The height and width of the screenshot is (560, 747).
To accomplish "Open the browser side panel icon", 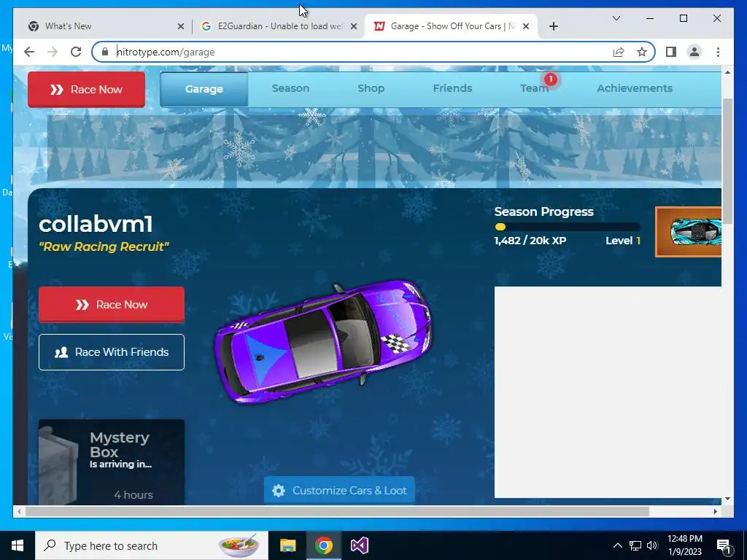I will (671, 52).
